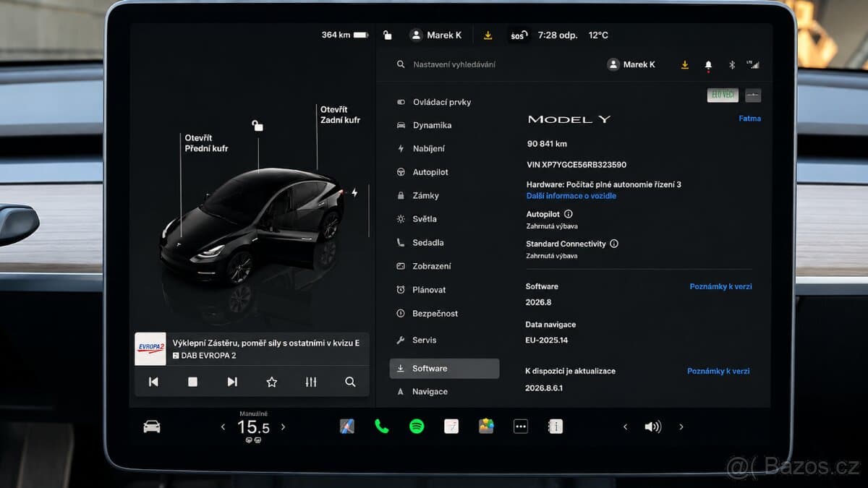Tap the SOS emergency icon
The height and width of the screenshot is (488, 868).
pos(519,35)
